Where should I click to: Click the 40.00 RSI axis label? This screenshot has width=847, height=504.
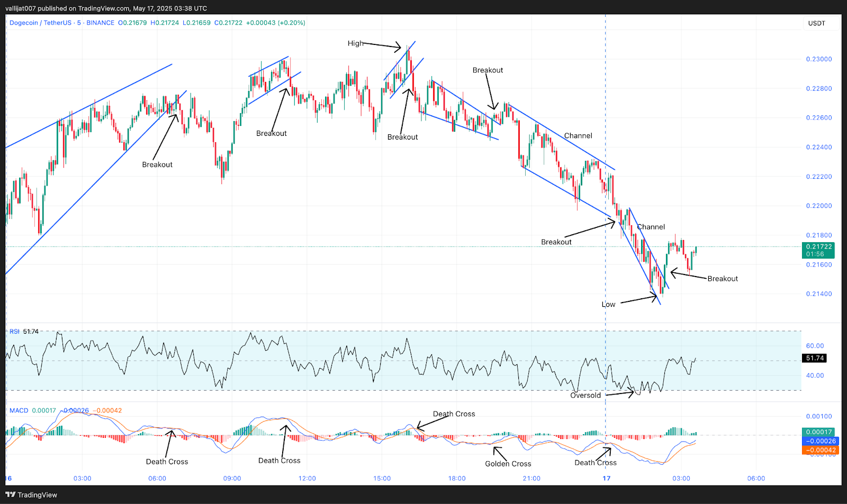tap(815, 375)
